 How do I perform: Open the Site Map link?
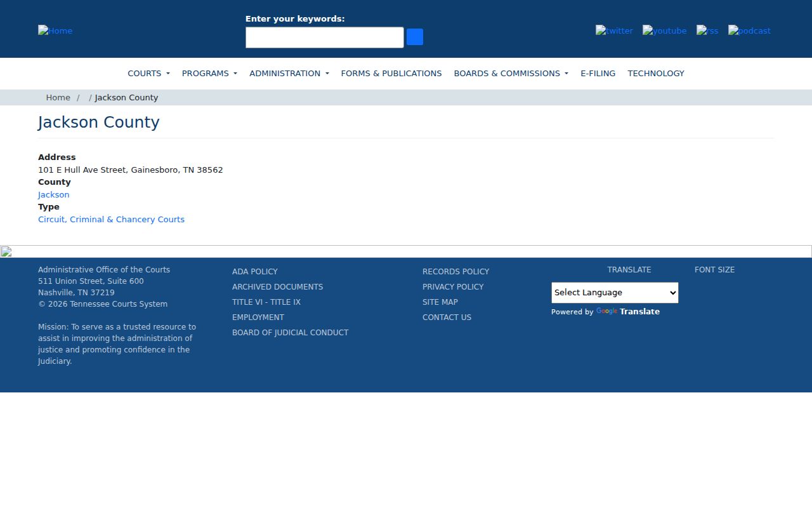pyautogui.click(x=440, y=302)
